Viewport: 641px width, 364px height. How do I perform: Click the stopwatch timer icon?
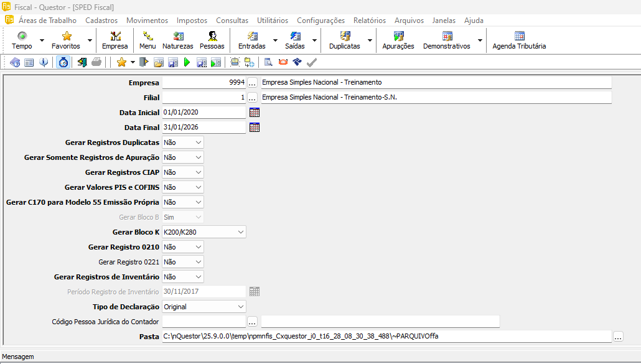[63, 62]
